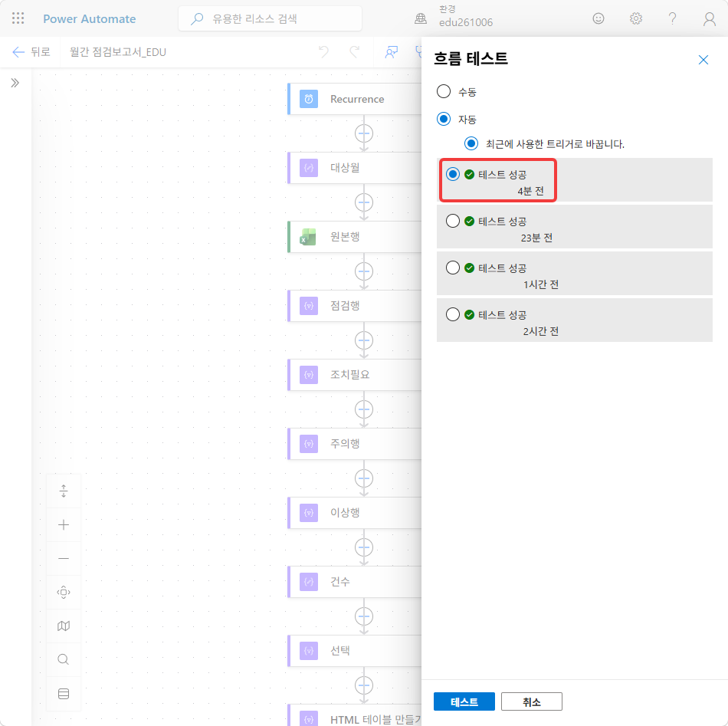The image size is (728, 726).
Task: Select the 주의행 action card
Action: coord(355,444)
